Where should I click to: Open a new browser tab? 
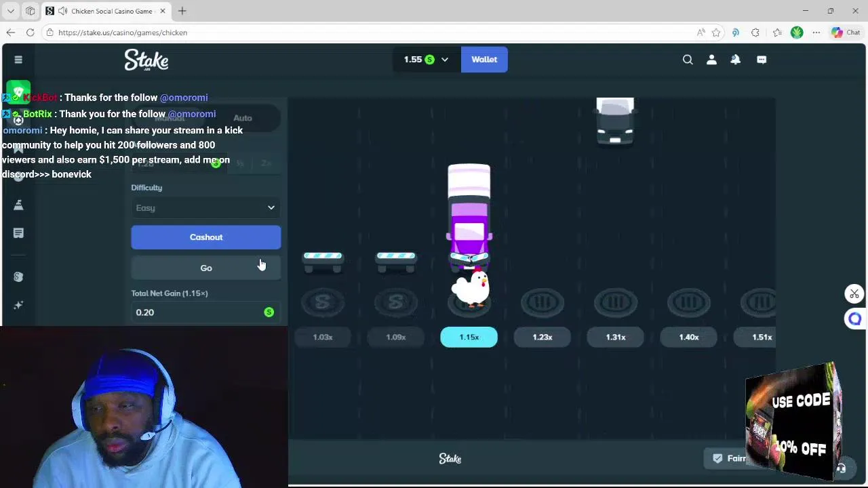[x=182, y=11]
